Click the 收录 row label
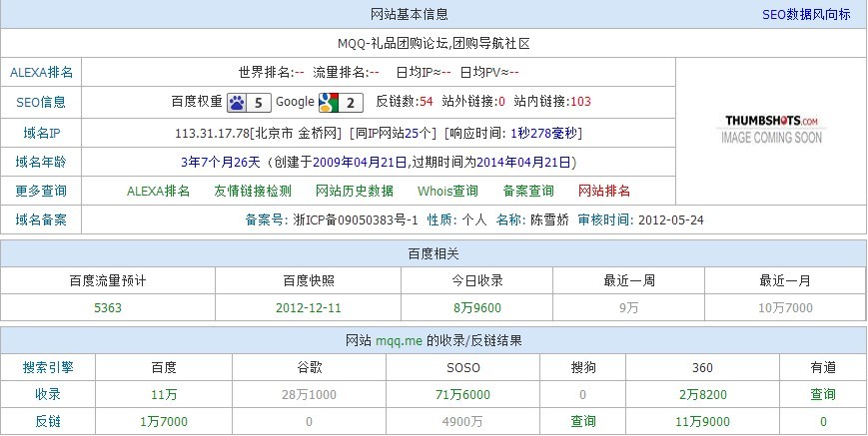The height and width of the screenshot is (436, 868). tap(48, 394)
